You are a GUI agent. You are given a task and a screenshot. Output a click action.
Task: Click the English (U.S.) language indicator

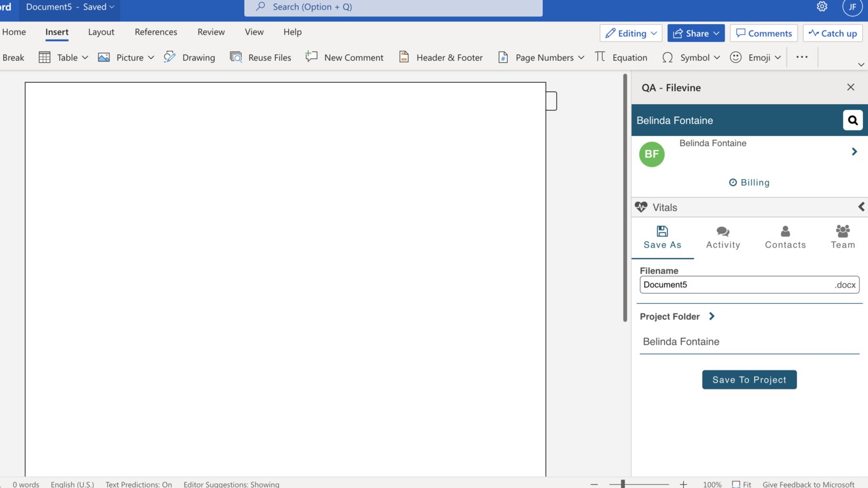click(72, 484)
